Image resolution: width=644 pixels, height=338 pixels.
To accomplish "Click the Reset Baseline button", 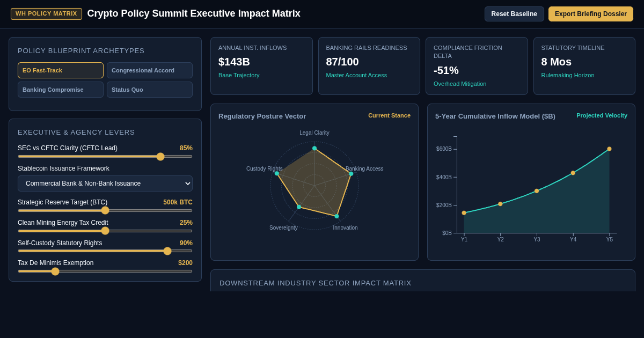I will 514,14.
